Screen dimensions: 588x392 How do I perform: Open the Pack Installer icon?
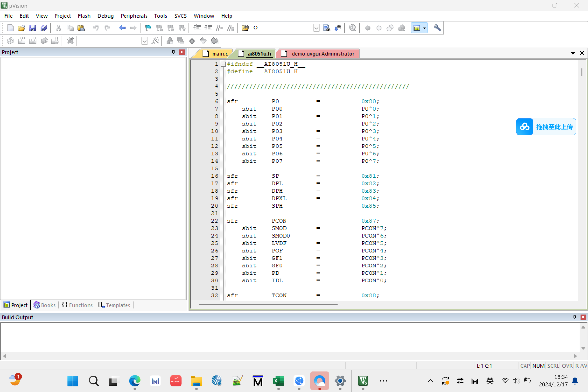coord(214,41)
